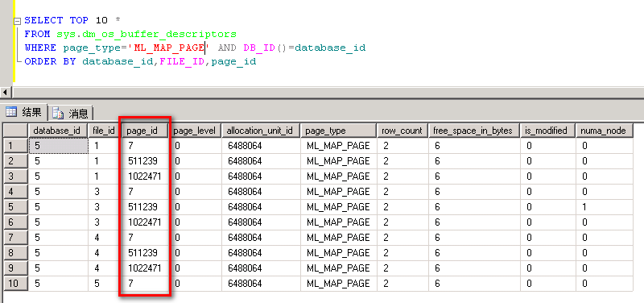
Task: Click page_id cell 7 in row 10
Action: pyautogui.click(x=146, y=284)
